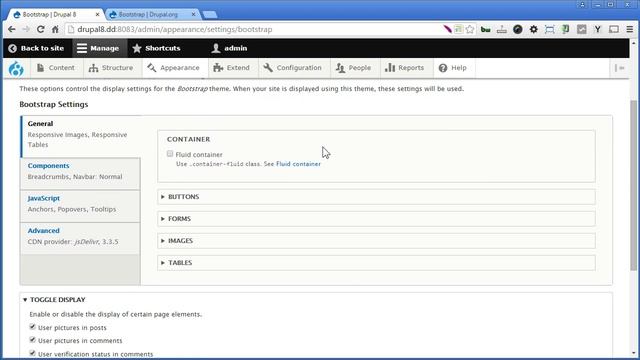Click the page vertical scrollbar thumb
640x360 pixels.
[633, 185]
